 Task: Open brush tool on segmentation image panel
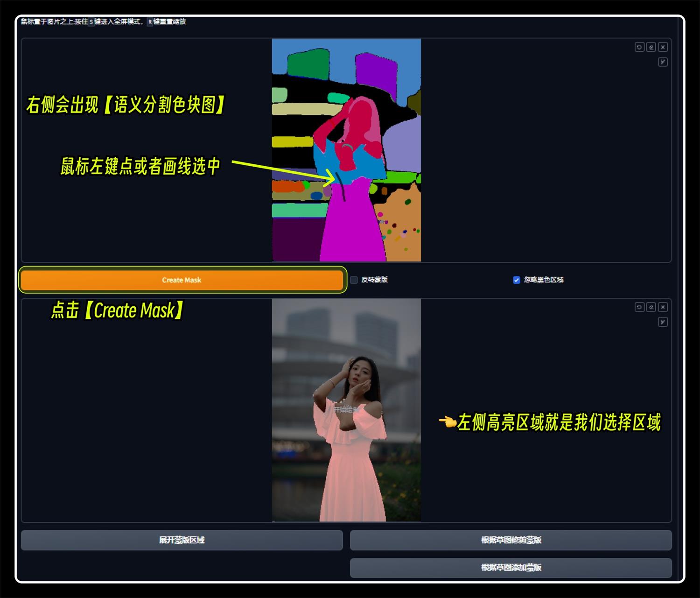pos(663,62)
